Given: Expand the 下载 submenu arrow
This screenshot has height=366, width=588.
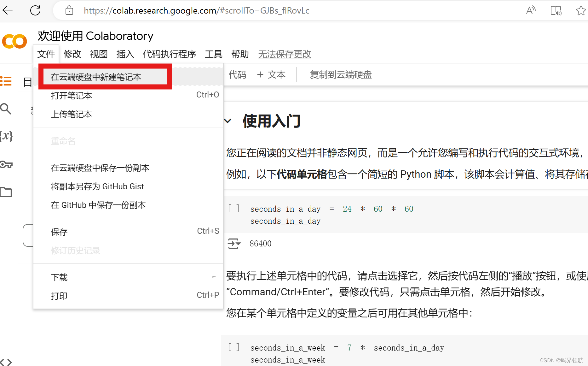Looking at the screenshot, I should [214, 277].
